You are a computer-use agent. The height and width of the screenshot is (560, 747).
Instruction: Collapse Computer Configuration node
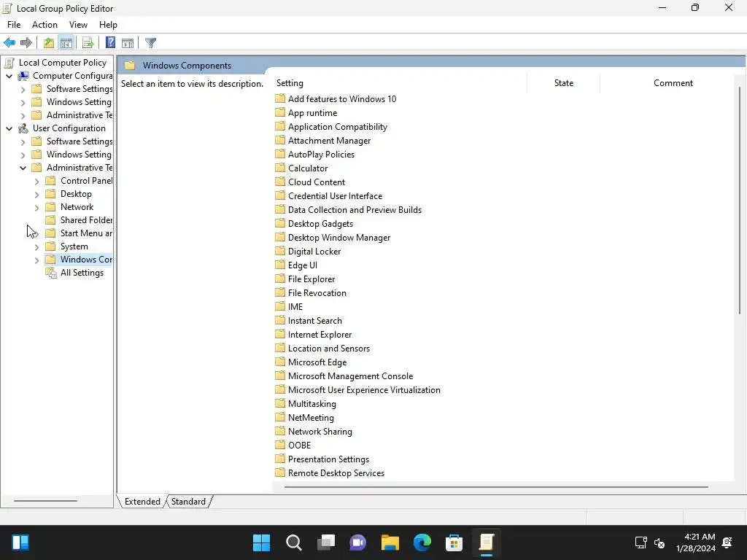point(9,76)
